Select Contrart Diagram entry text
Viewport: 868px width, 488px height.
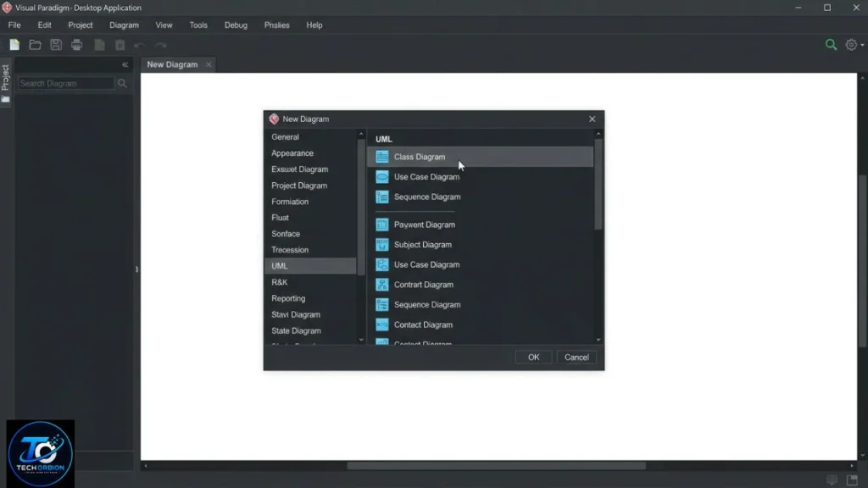point(424,285)
